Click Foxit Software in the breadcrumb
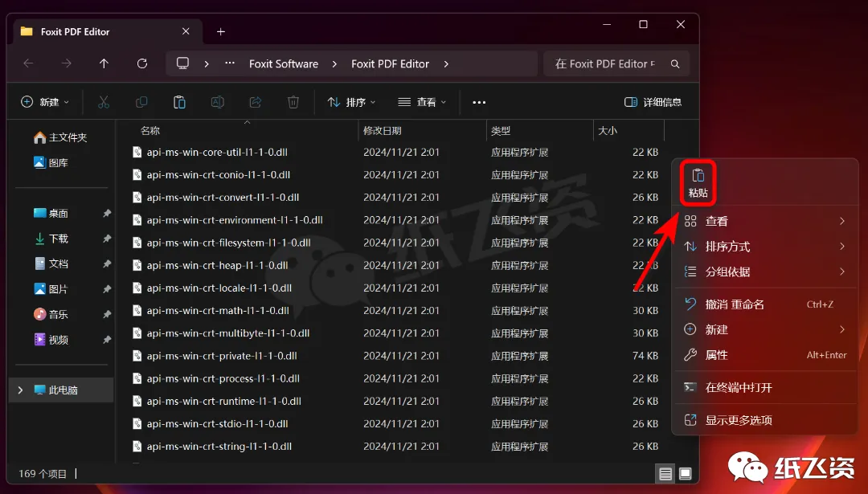Viewport: 868px width, 494px height. coord(284,64)
